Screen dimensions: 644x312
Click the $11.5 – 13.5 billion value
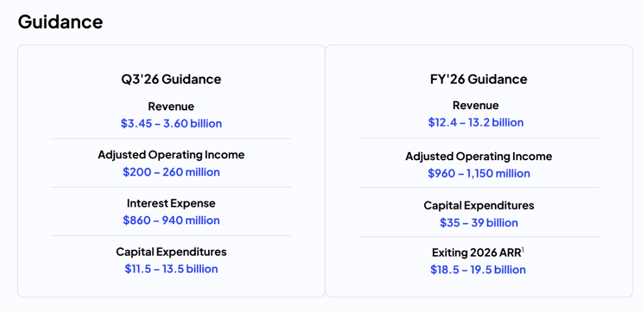click(171, 269)
